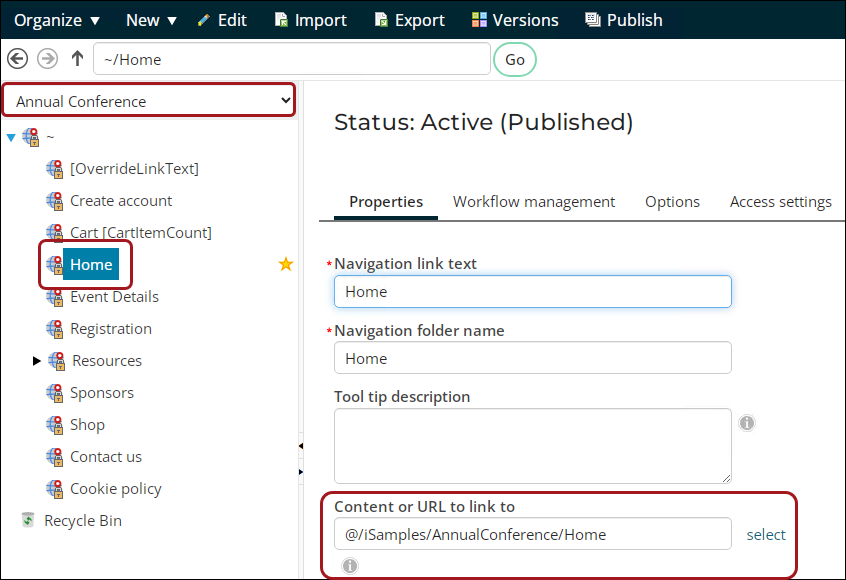Navigate up one level with up arrow
Image resolution: width=846 pixels, height=580 pixels.
point(77,59)
